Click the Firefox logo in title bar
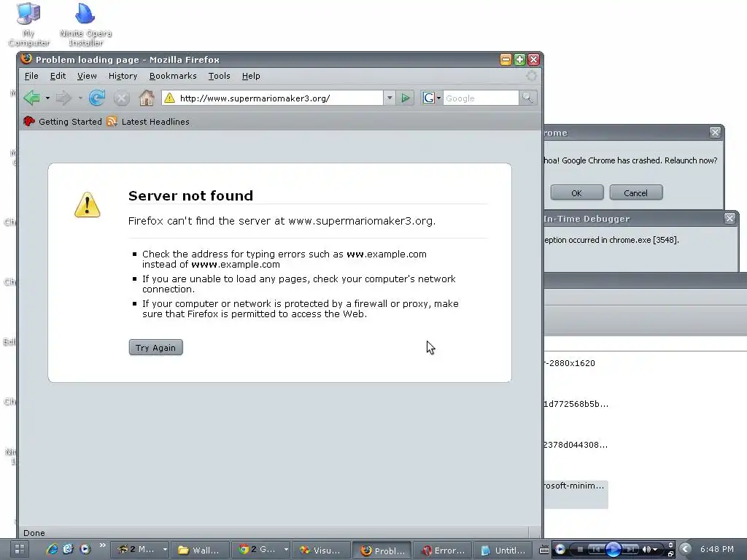Screen dimensions: 747x560 [26, 59]
